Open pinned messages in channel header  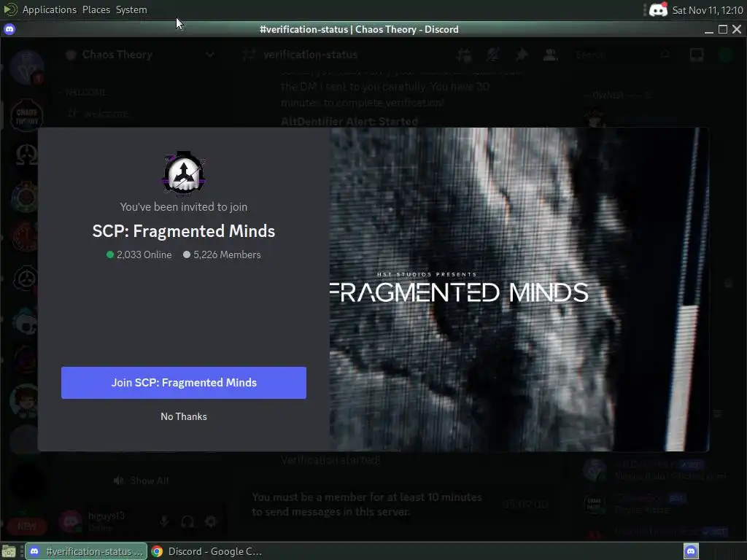tap(522, 55)
